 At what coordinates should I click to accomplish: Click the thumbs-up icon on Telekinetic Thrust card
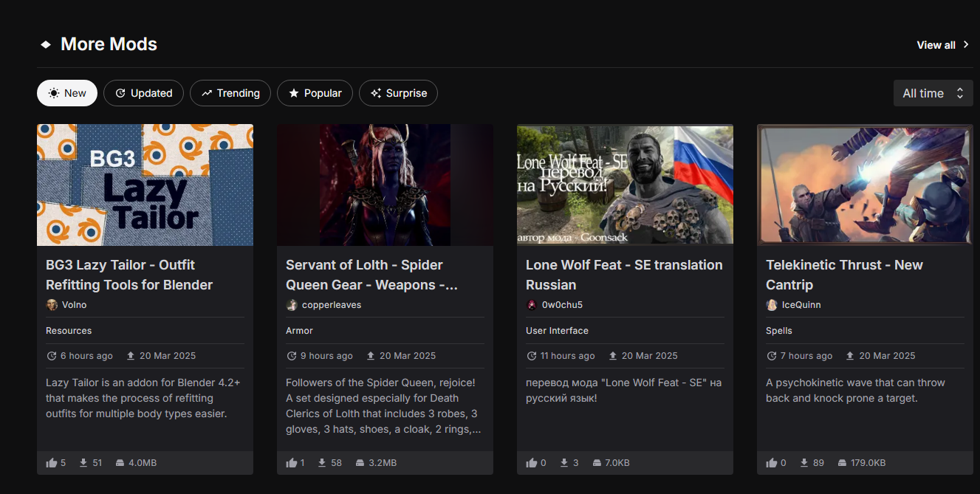coord(772,463)
